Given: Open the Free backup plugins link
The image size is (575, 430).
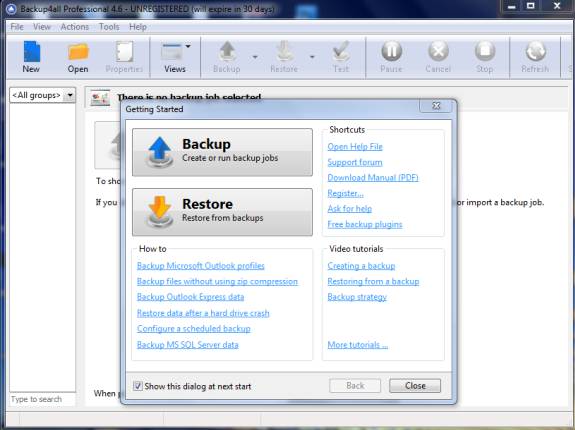Looking at the screenshot, I should (365, 224).
